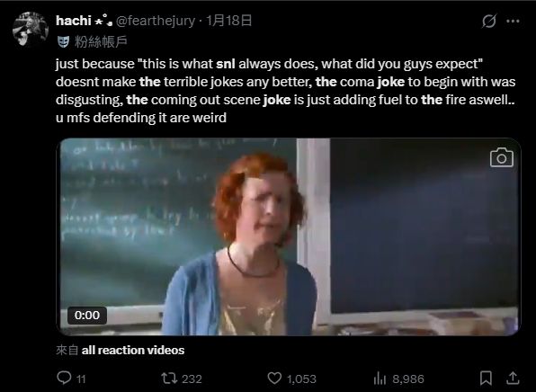Reply using the comment bubble icon
The height and width of the screenshot is (392, 536).
64,378
